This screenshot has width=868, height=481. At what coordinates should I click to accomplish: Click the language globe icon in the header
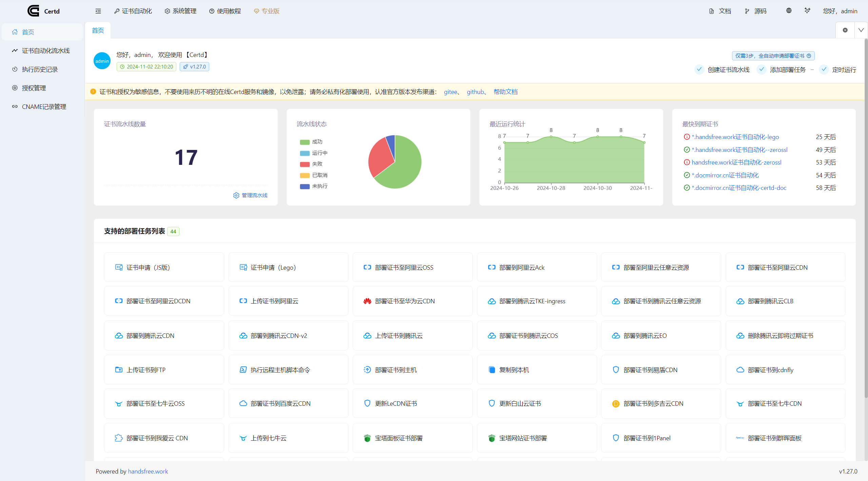click(789, 11)
